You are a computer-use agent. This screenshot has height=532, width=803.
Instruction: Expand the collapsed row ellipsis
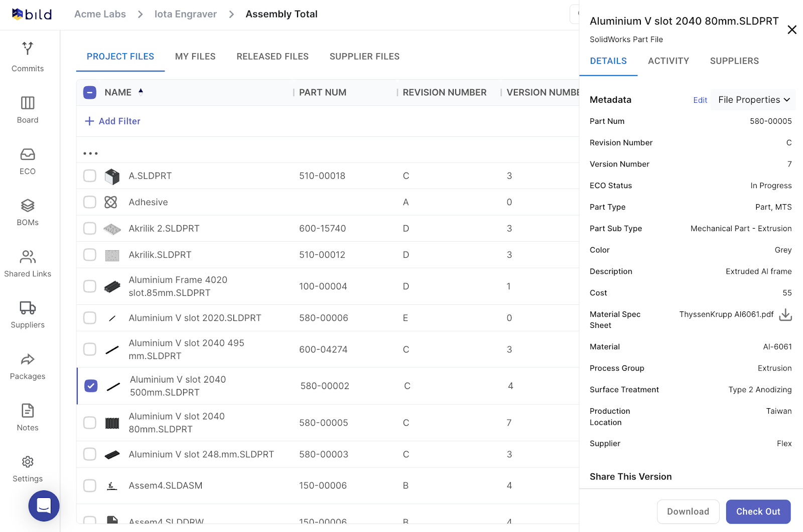pyautogui.click(x=90, y=153)
